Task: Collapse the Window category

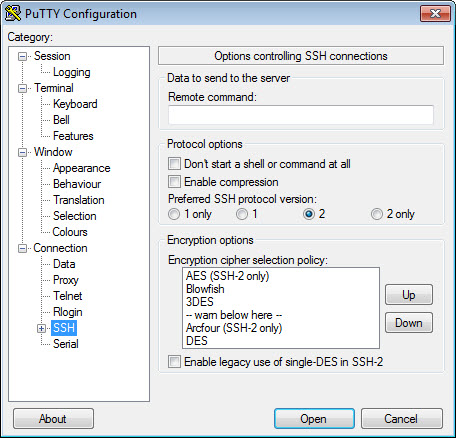Action: pyautogui.click(x=22, y=152)
